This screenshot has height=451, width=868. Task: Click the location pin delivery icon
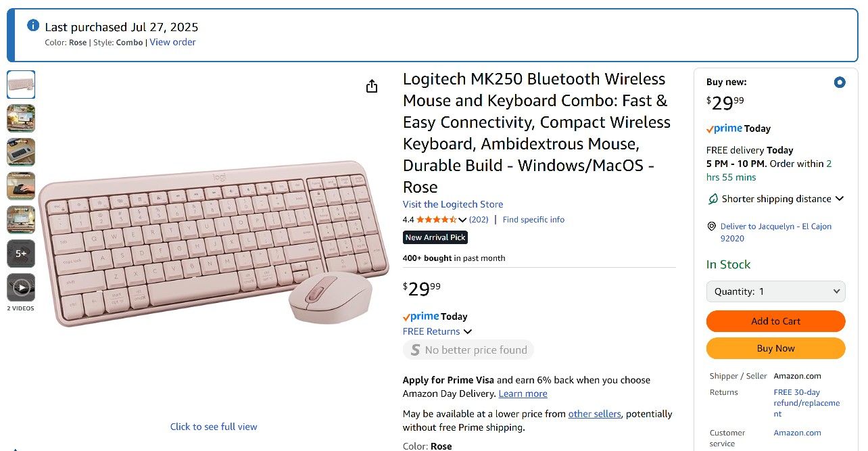coord(711,227)
